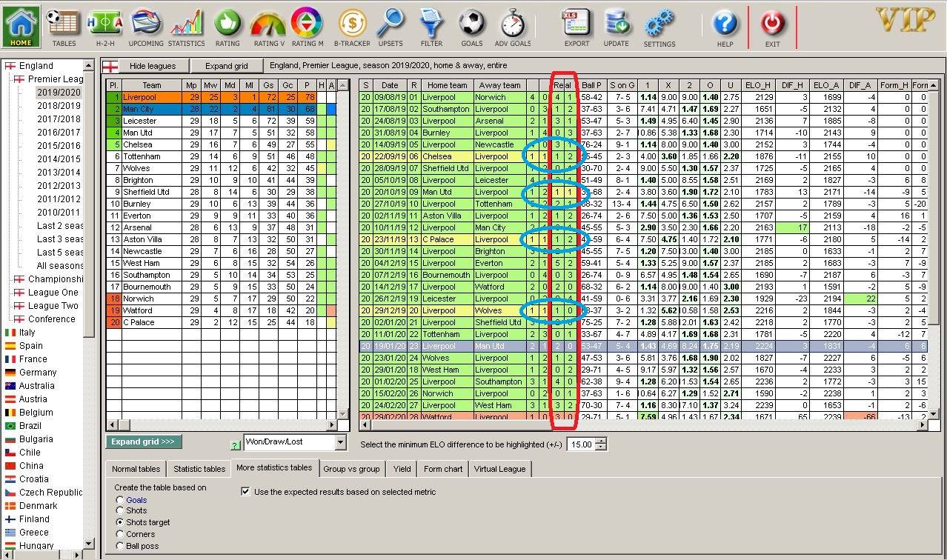Open the Filter funnel icon
The image size is (947, 560).
(x=431, y=27)
